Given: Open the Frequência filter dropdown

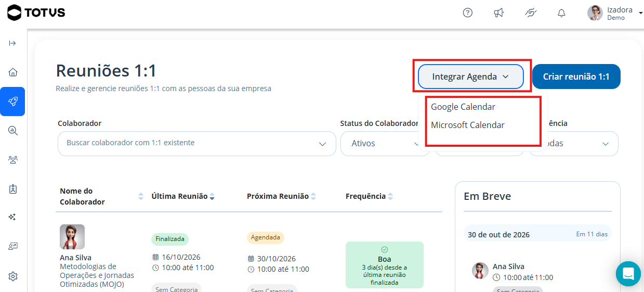Looking at the screenshot, I should (x=574, y=143).
